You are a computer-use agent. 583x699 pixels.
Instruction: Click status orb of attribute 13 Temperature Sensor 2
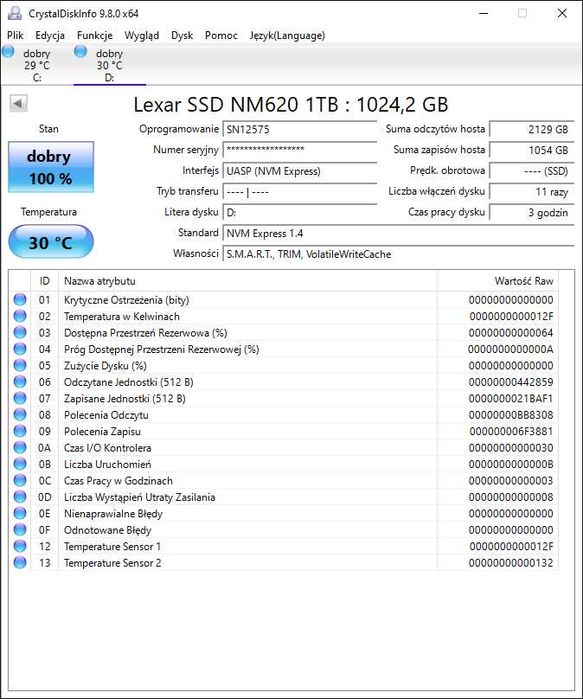pos(20,563)
